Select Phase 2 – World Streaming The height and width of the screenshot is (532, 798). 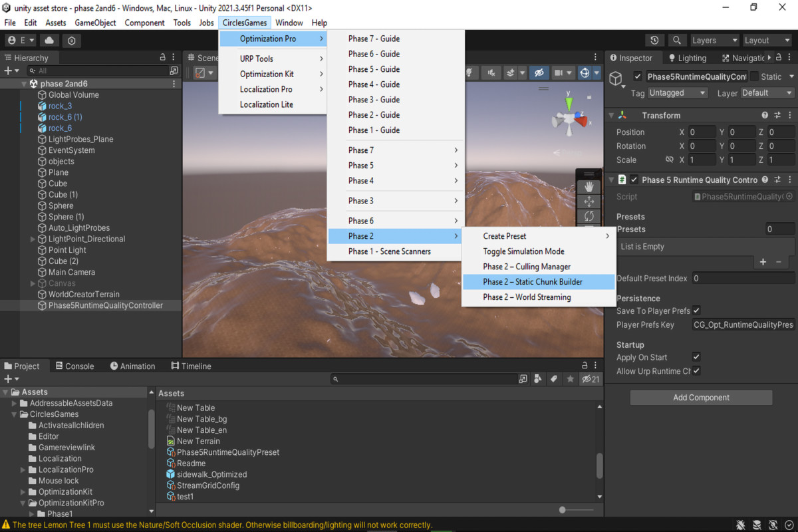[x=539, y=297]
